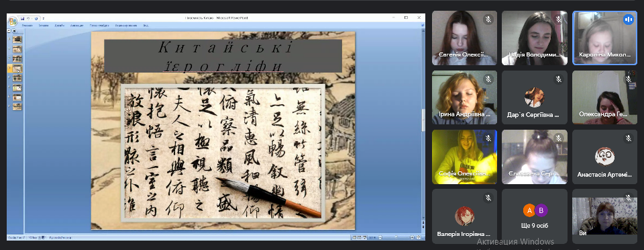This screenshot has width=644, height=250.
Task: Select Софія Олексіївна's video tile
Action: pyautogui.click(x=464, y=157)
